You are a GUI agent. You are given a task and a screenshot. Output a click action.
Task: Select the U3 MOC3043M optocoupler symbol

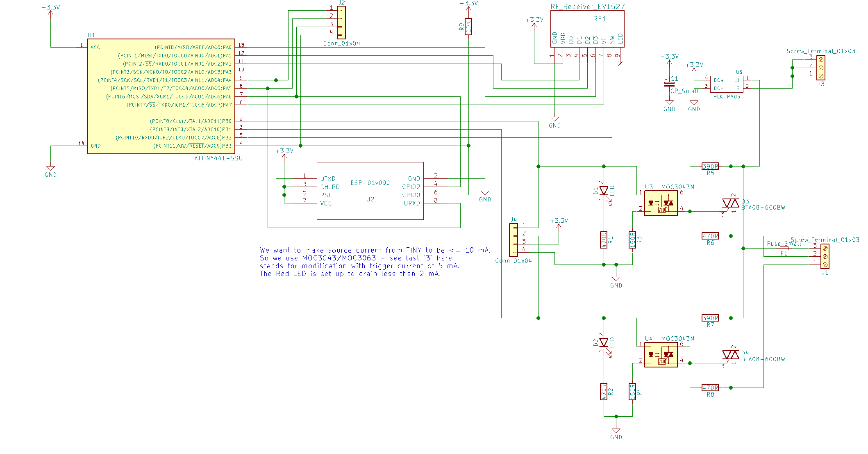[x=661, y=203]
